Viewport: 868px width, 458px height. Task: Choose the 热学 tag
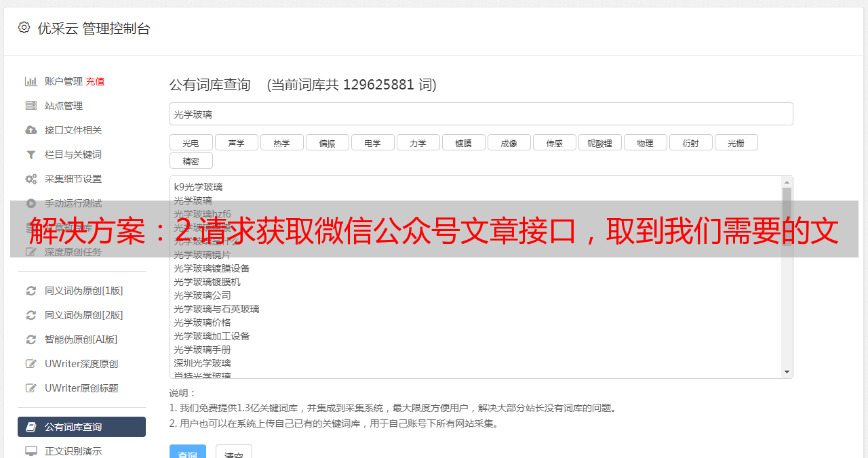click(x=282, y=142)
